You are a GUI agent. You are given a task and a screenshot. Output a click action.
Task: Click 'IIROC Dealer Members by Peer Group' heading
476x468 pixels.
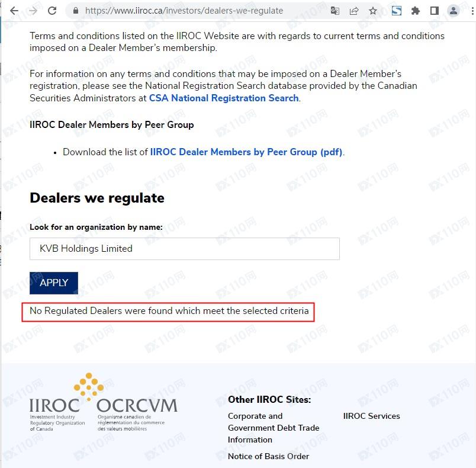point(112,125)
